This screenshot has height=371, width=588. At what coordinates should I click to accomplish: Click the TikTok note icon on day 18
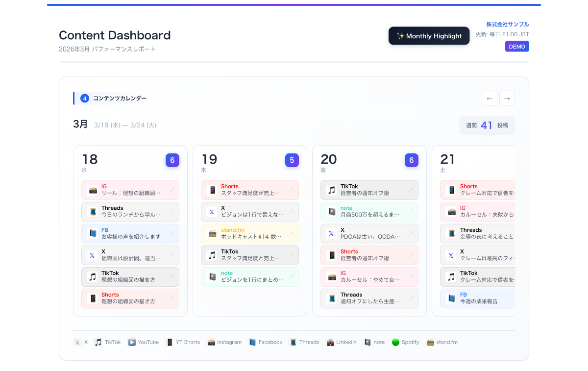92,277
